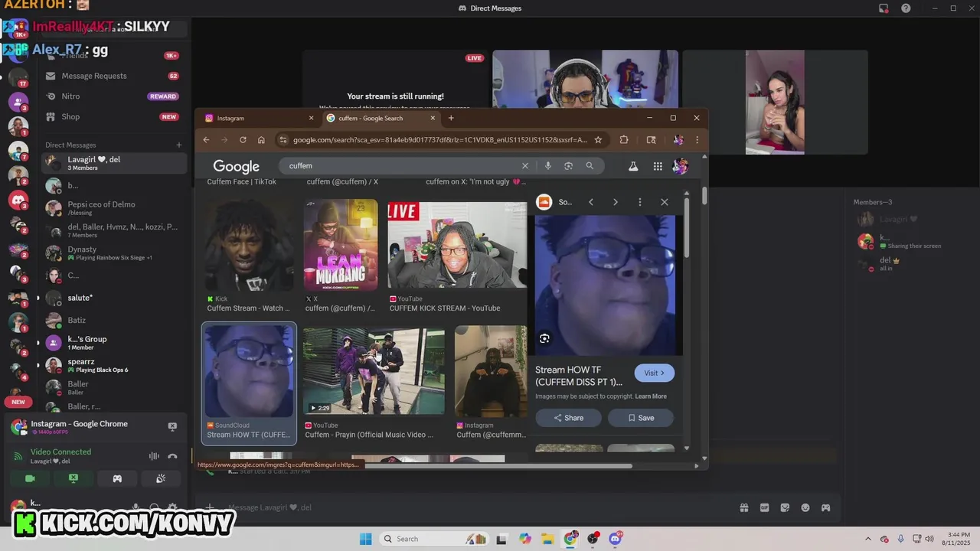Open Discord soundboard button

[161, 478]
